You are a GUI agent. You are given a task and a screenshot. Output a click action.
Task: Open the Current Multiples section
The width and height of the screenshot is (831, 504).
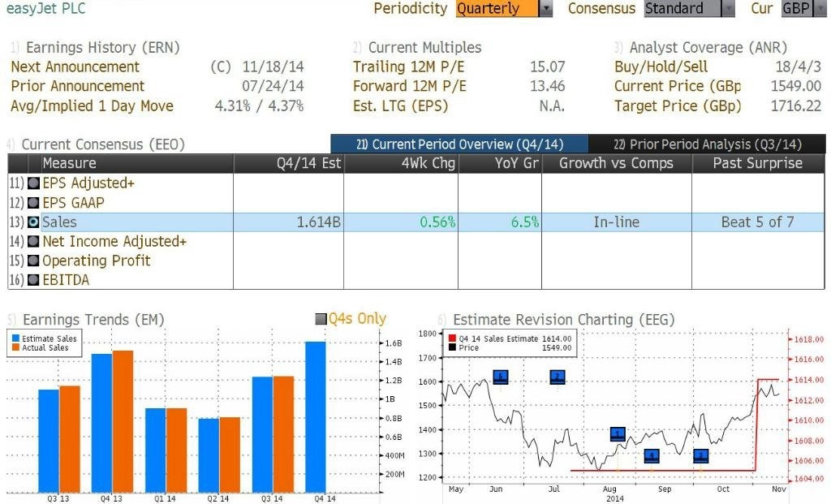424,48
